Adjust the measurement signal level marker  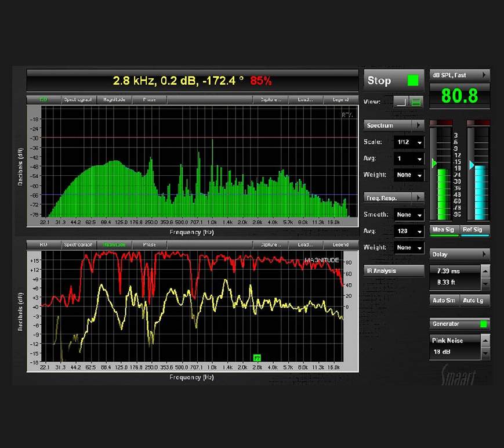tap(434, 163)
